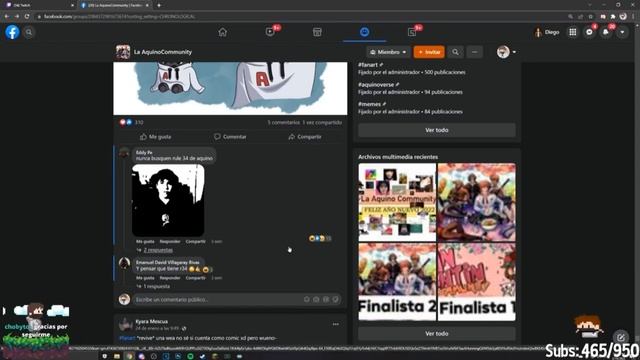Open the Feliz Año Nuevo collage thumbnail

[397, 202]
